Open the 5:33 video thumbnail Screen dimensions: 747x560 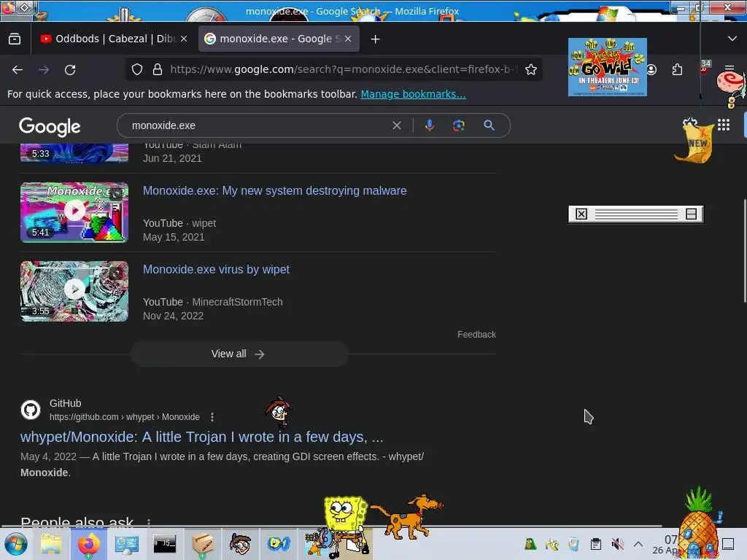pos(74,153)
